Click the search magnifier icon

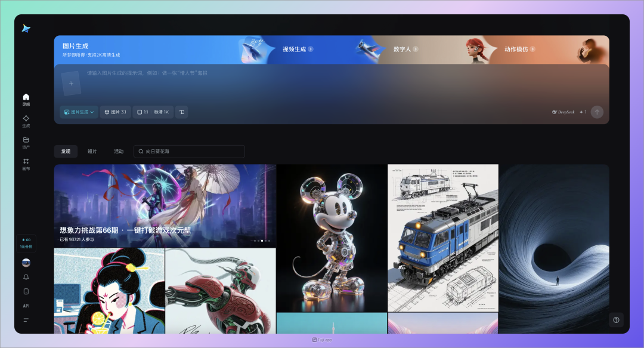pos(141,152)
